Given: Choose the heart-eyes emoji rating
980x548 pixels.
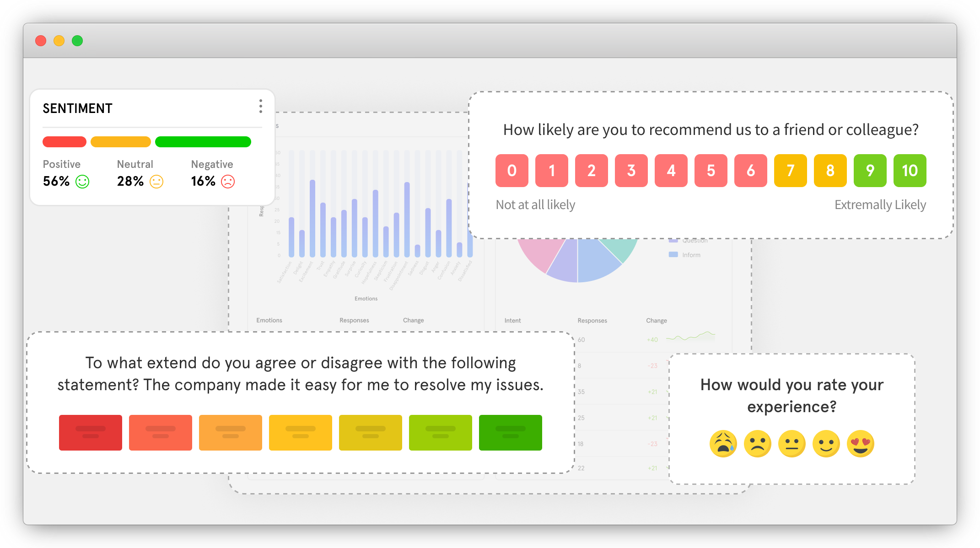Looking at the screenshot, I should click(x=860, y=444).
